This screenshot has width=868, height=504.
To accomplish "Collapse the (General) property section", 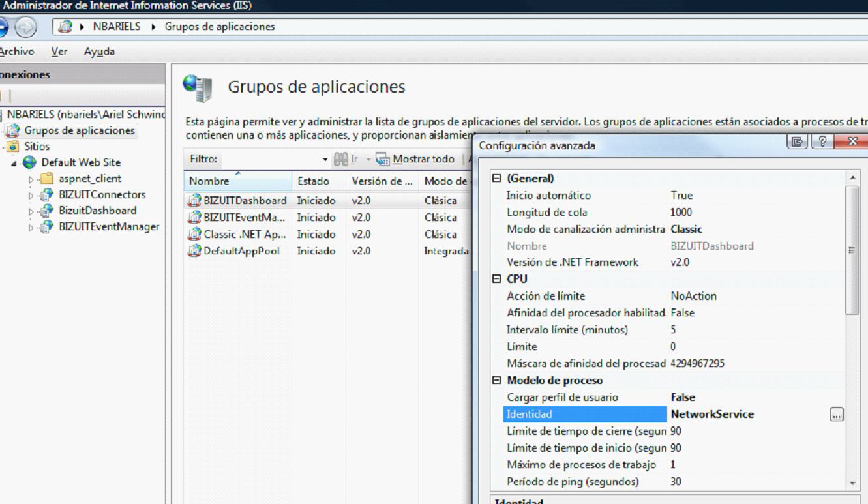I will pos(496,178).
